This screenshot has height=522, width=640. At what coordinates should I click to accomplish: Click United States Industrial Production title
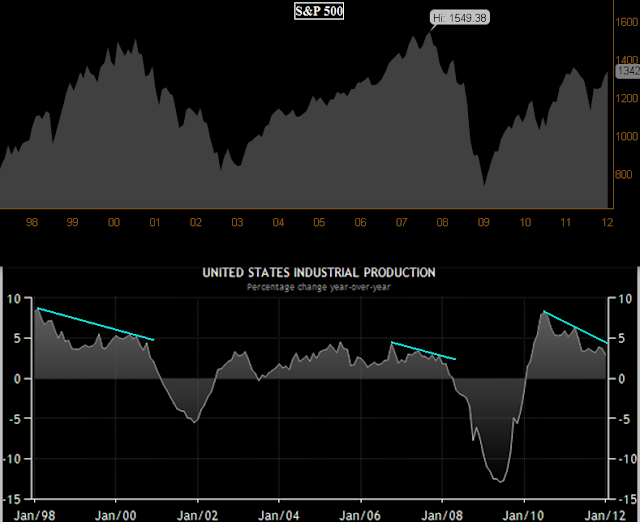point(319,273)
